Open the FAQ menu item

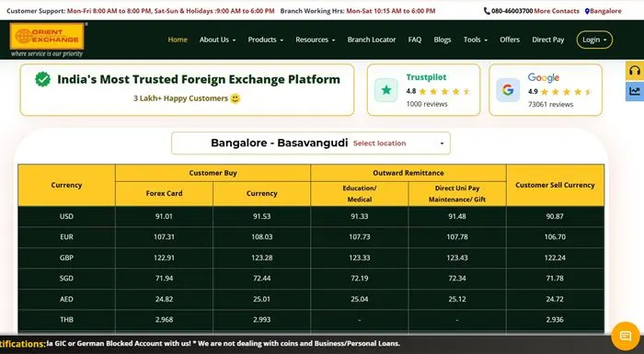414,40
